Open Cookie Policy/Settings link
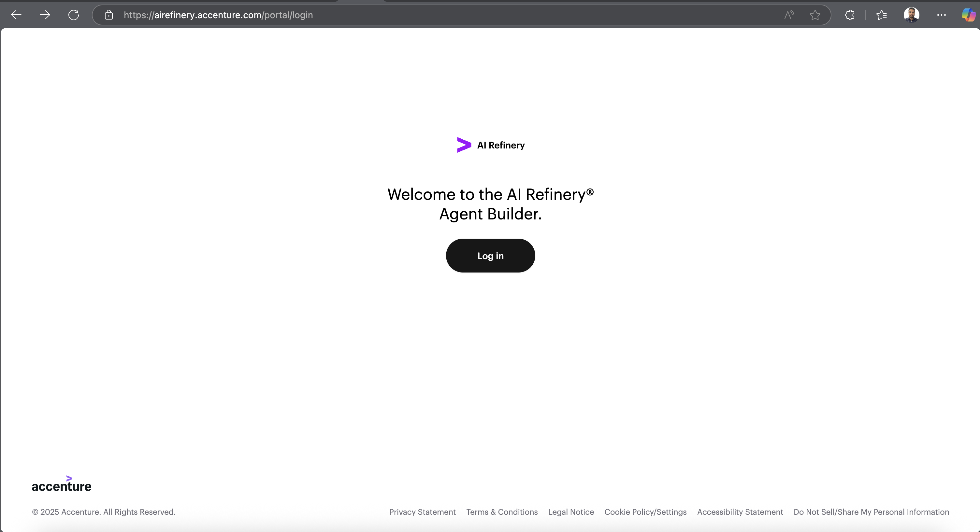The height and width of the screenshot is (532, 980). point(646,512)
